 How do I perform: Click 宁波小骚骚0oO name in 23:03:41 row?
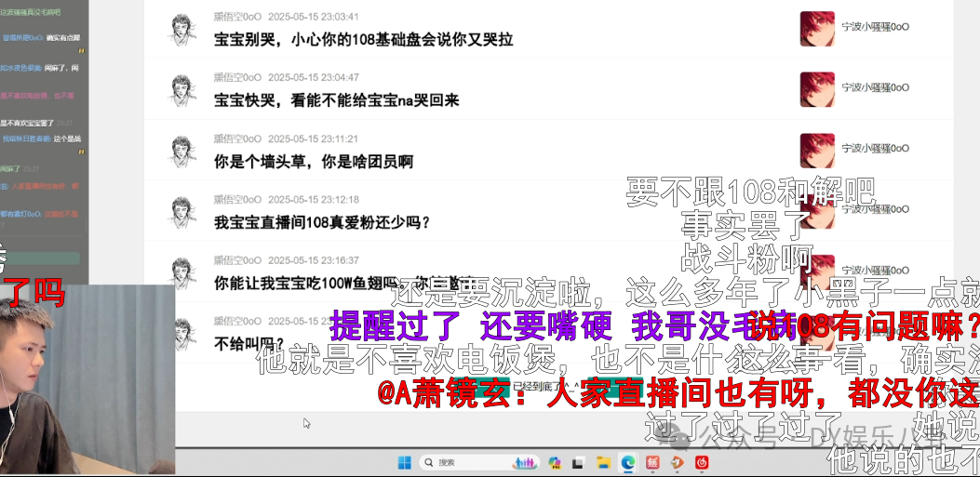tap(875, 27)
